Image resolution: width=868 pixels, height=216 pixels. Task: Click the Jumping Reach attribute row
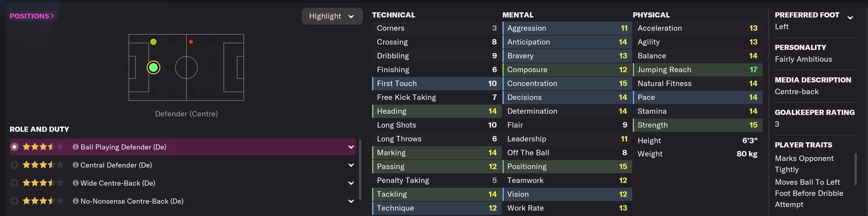pos(697,70)
